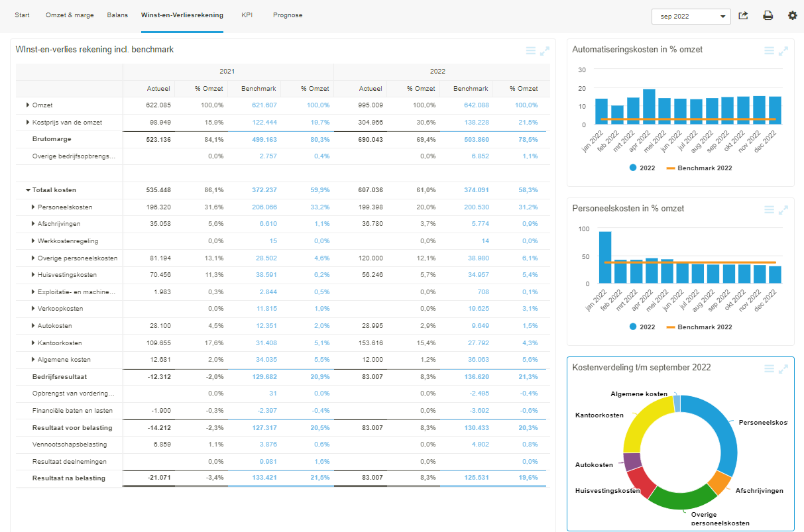The image size is (804, 532).
Task: Expand the Personeelskosten chart to fullscreen
Action: 783,209
